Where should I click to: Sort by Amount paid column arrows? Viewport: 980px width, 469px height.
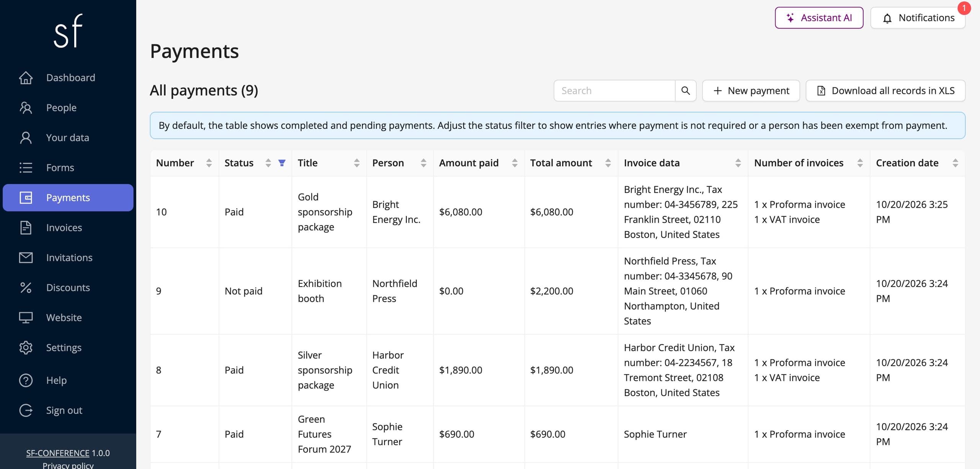[515, 163]
